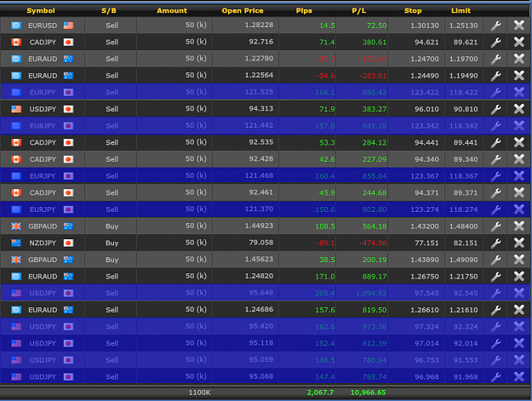This screenshot has width=532, height=401.
Task: Close the GBPAUD position opened at 1.45623
Action: pyautogui.click(x=518, y=260)
